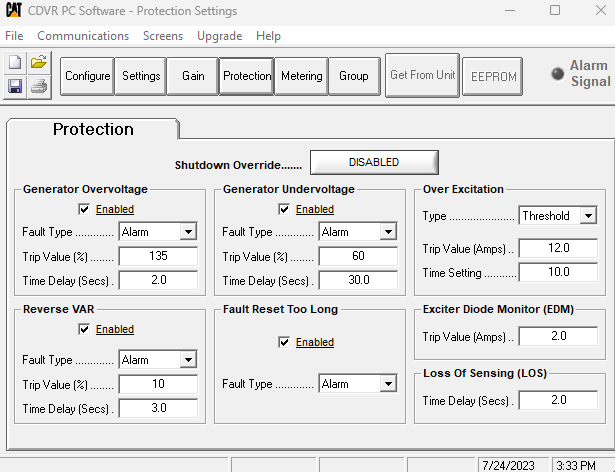Click the Alarm Signal indicator light
615x472 pixels.
(x=557, y=74)
